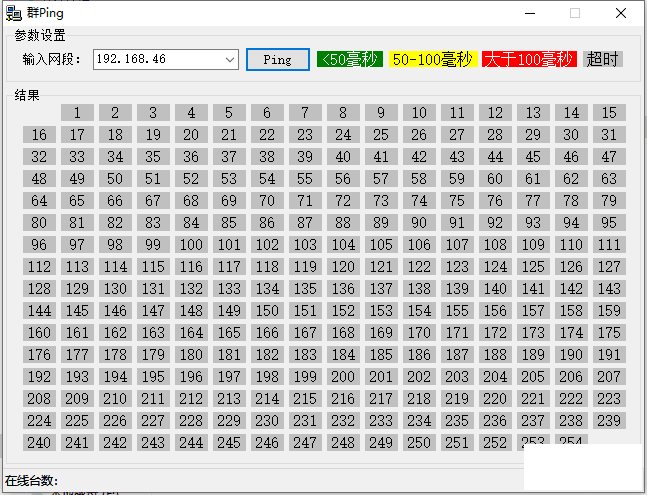
Task: Open the network segment dropdown arrow
Action: pos(230,60)
